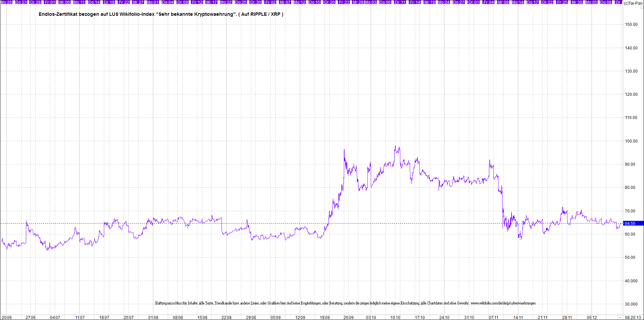Click the 10.10 date on the bottom axis
The image size is (644, 320).
[395, 317]
